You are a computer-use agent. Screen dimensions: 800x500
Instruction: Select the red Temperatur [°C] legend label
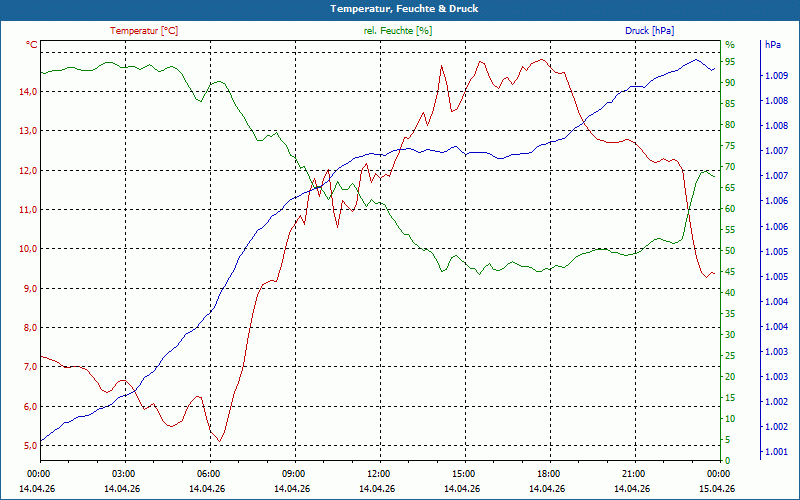144,31
